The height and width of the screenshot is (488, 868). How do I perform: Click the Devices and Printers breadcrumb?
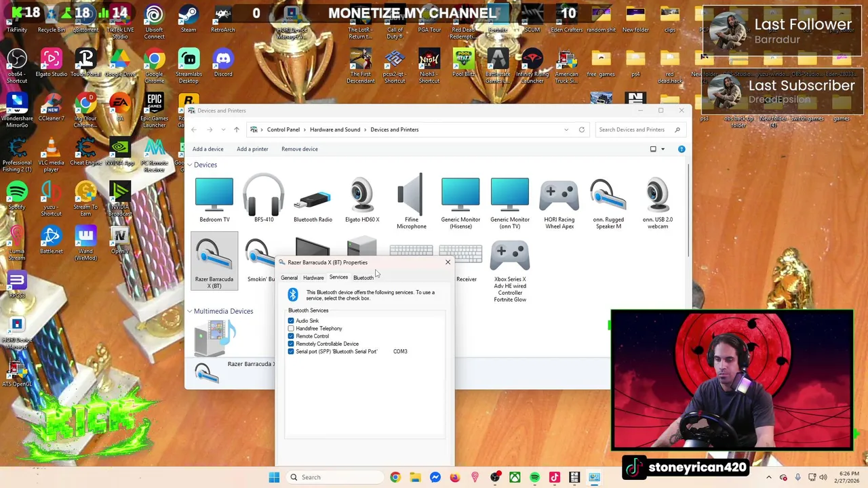click(395, 129)
